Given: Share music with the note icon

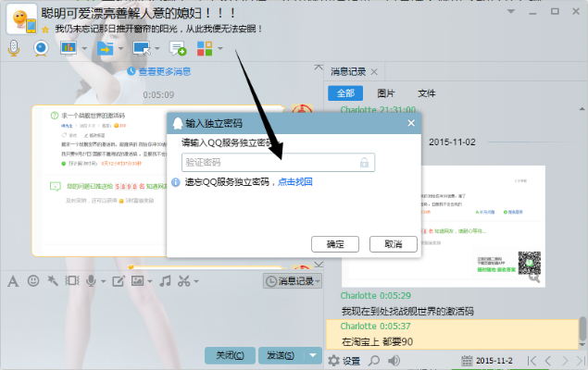Looking at the screenshot, I should 165,281.
